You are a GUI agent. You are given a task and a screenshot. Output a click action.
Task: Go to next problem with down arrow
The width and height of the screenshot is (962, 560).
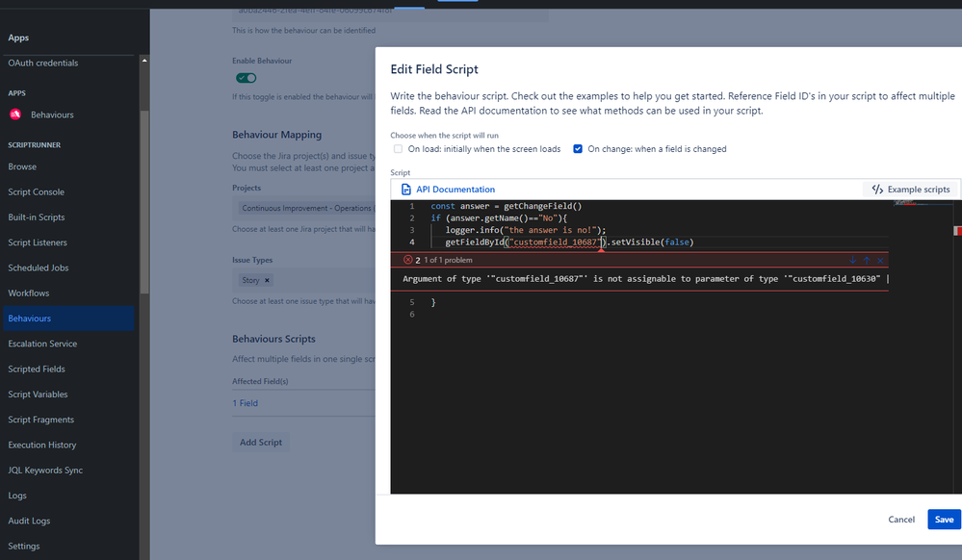click(x=853, y=260)
